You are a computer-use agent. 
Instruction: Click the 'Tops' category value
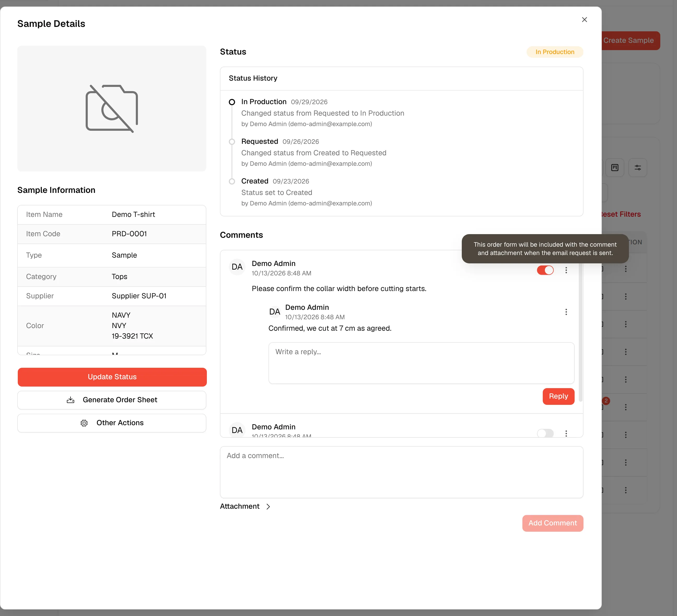click(x=120, y=276)
